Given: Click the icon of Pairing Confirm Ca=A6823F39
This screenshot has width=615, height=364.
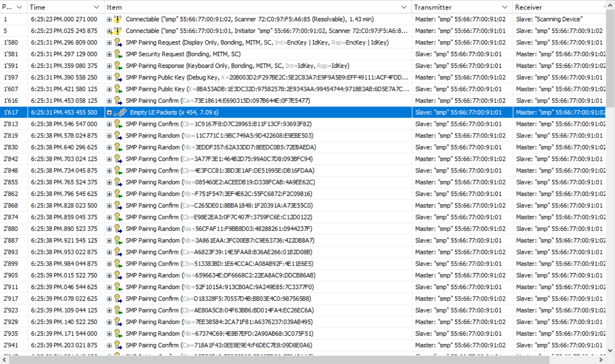Looking at the screenshot, I should click(x=118, y=252).
